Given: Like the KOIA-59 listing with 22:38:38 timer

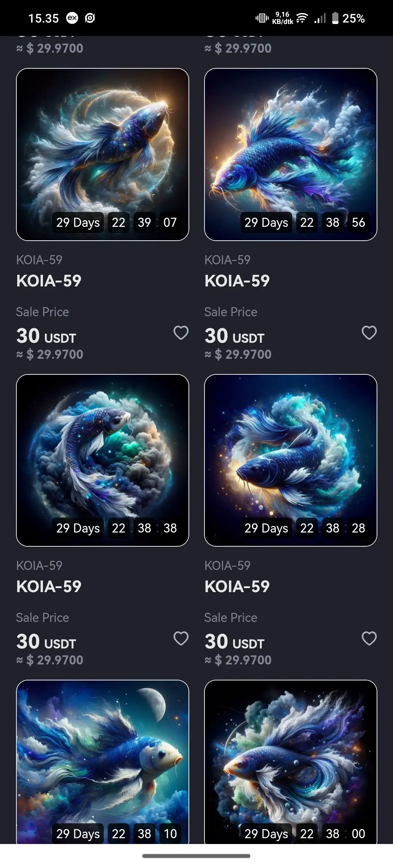Looking at the screenshot, I should [x=181, y=638].
